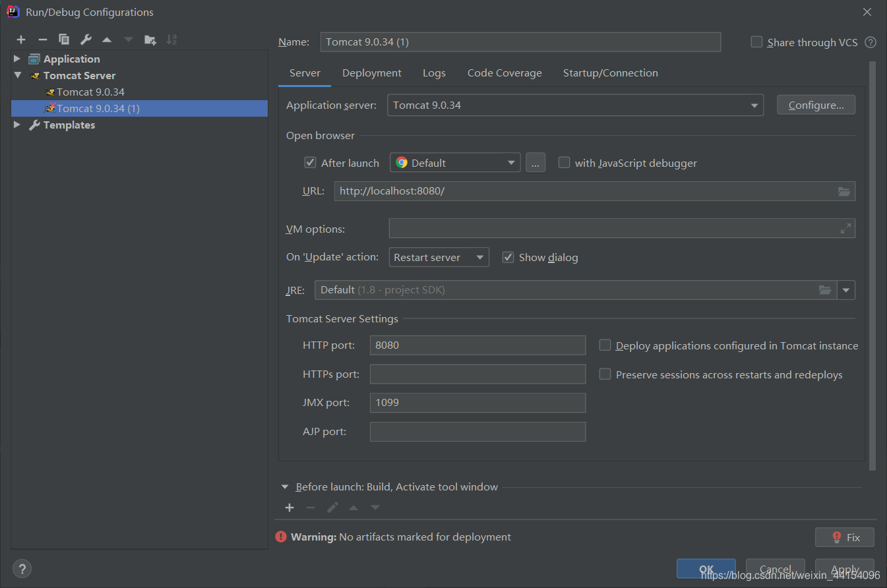Expand VM options field icon
The height and width of the screenshot is (588, 887).
coord(845,229)
